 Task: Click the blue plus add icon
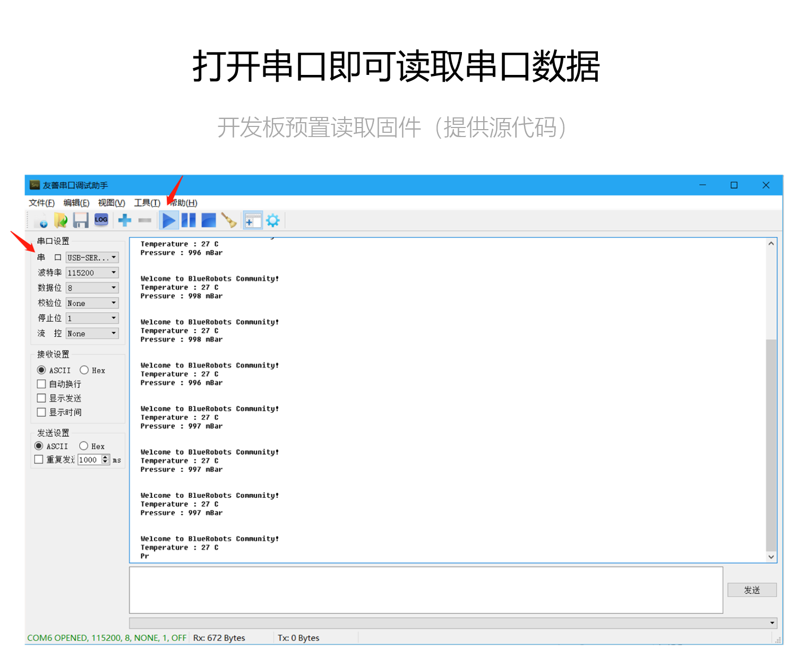[124, 220]
